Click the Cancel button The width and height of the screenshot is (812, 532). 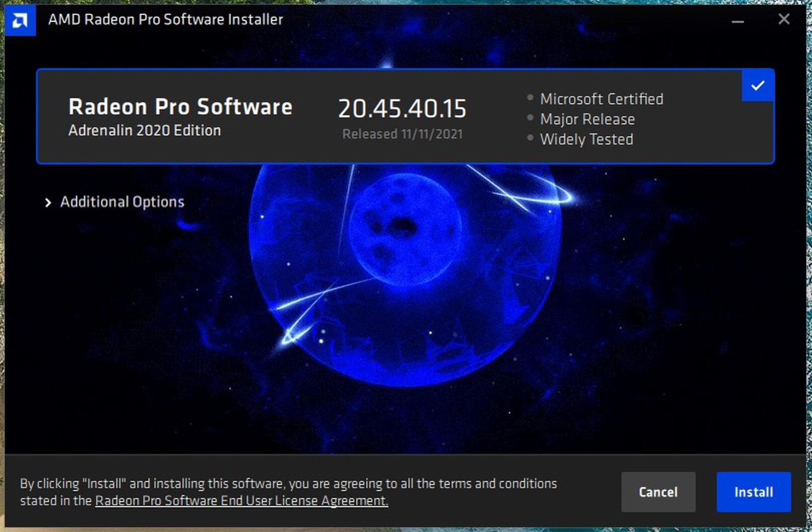point(658,492)
